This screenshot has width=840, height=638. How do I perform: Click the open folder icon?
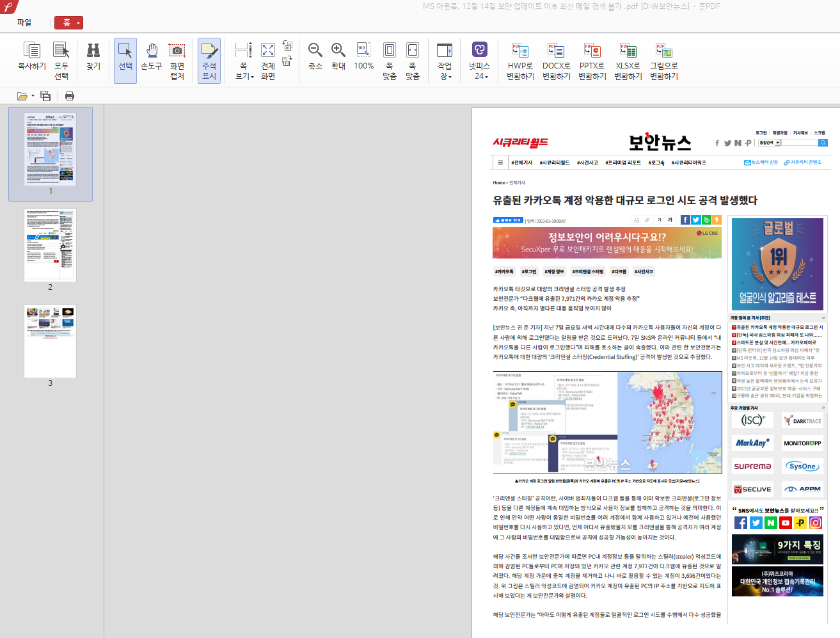coord(22,96)
